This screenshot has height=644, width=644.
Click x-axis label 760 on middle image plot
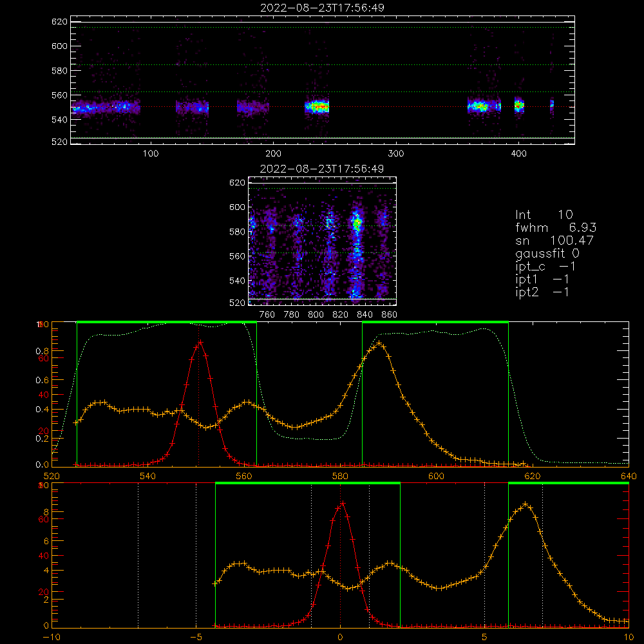tap(267, 315)
